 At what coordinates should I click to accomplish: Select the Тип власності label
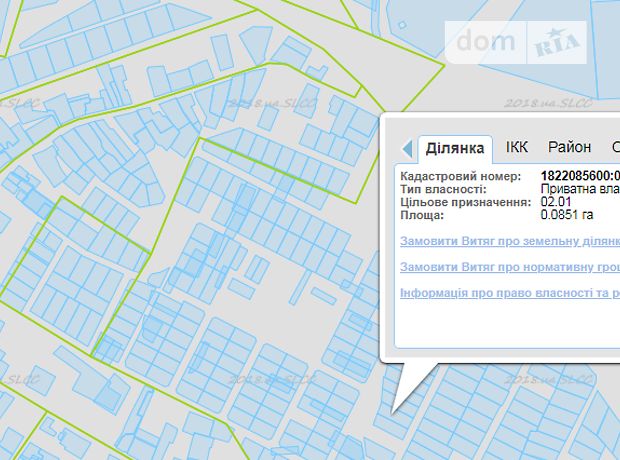coord(443,189)
